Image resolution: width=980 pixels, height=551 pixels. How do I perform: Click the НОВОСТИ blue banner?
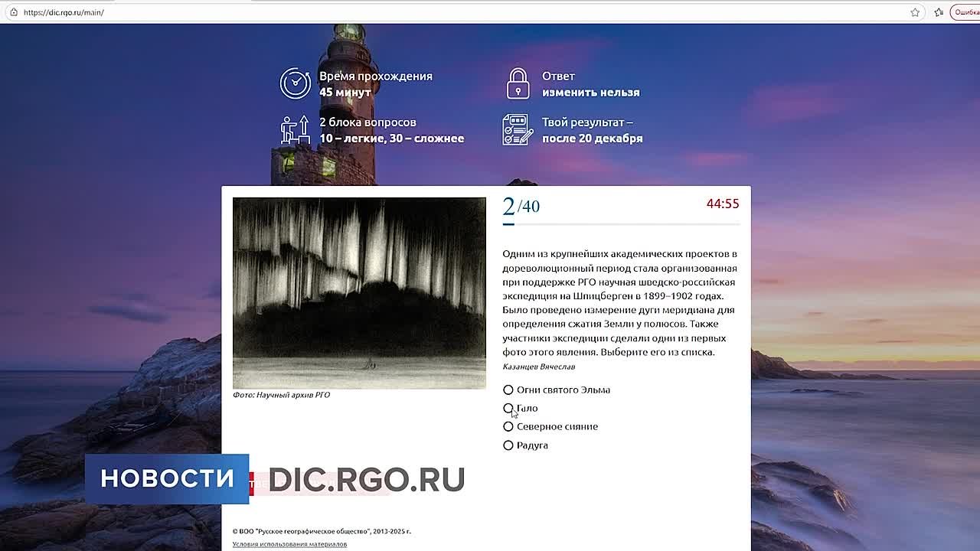click(167, 478)
